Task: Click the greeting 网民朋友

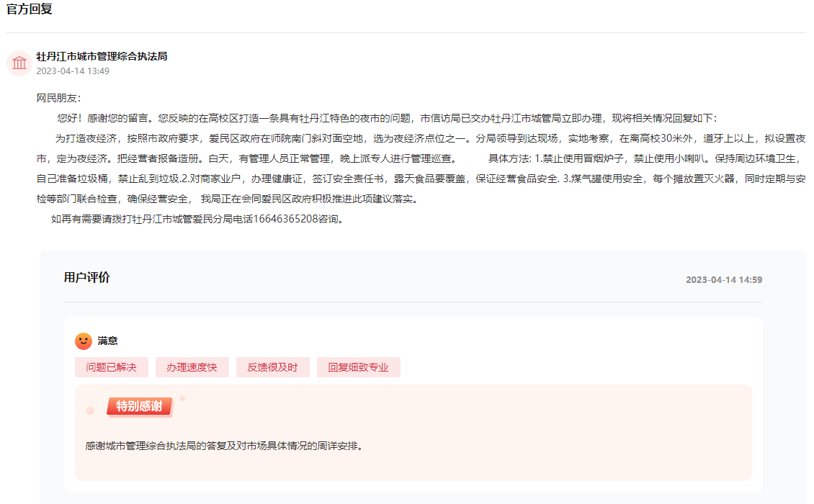Action: click(58, 98)
